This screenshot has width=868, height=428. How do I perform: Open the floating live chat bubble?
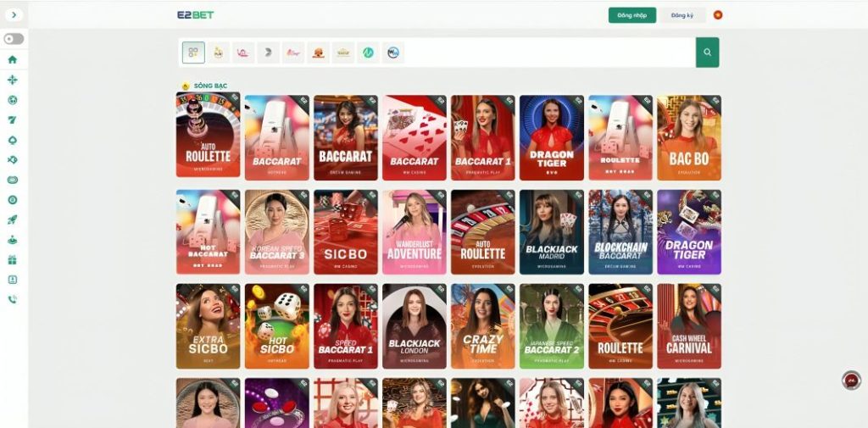[x=851, y=381]
